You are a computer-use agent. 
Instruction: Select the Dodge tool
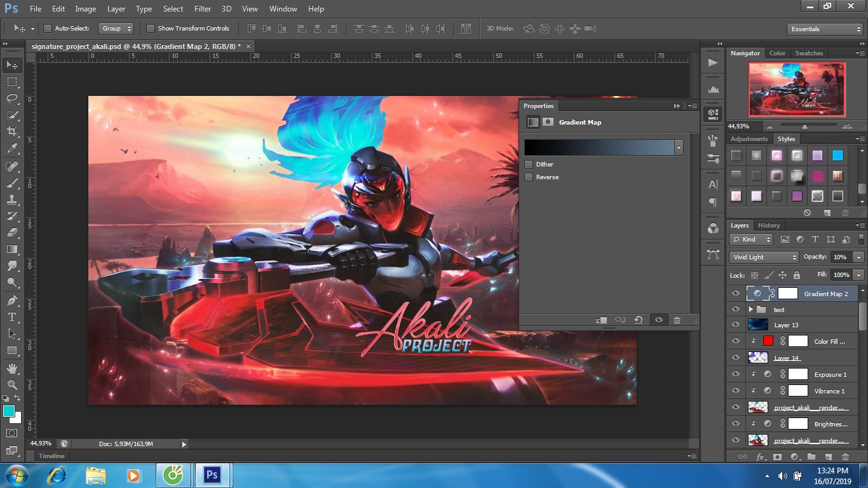(x=12, y=283)
